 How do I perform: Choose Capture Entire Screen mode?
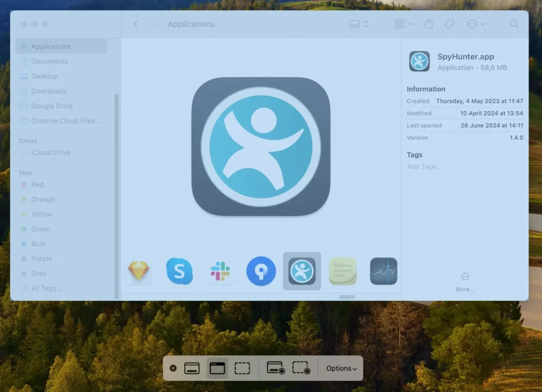click(192, 368)
